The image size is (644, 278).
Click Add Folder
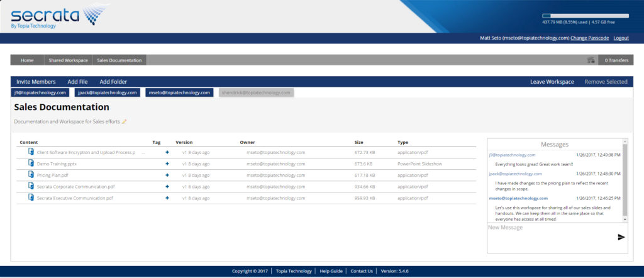113,82
